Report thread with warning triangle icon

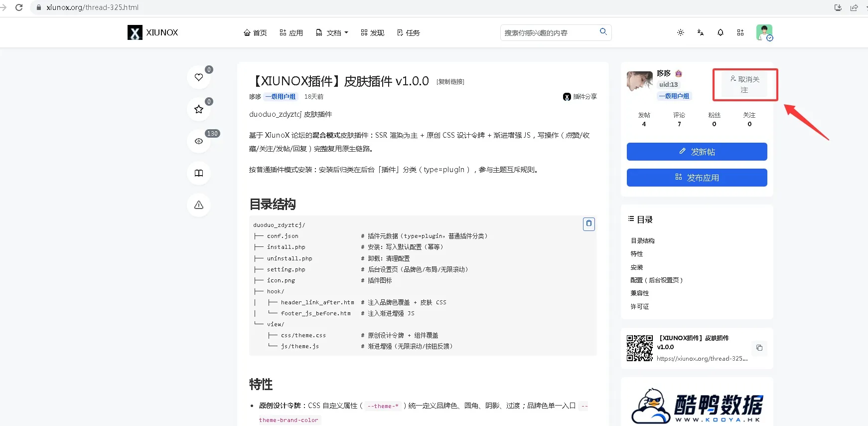(199, 205)
